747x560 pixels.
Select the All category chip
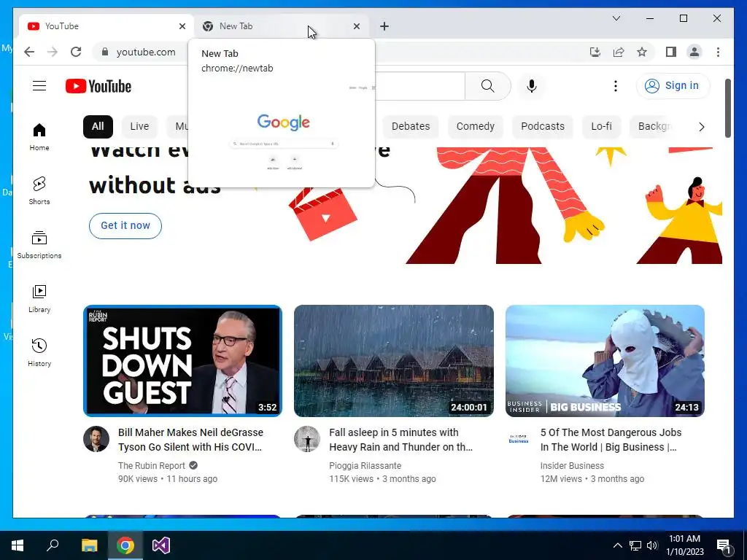[98, 127]
